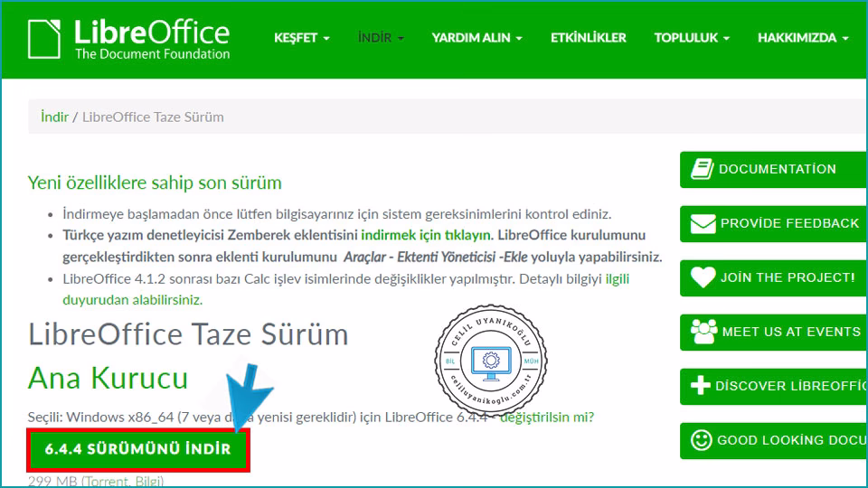Click the Discover LibreOffice plus icon
868x488 pixels.
point(700,386)
